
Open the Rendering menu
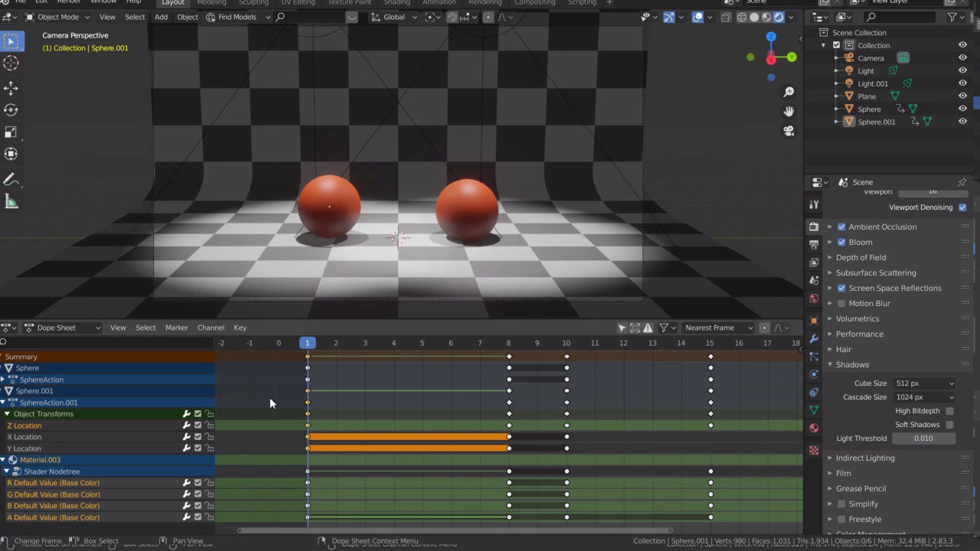point(485,3)
